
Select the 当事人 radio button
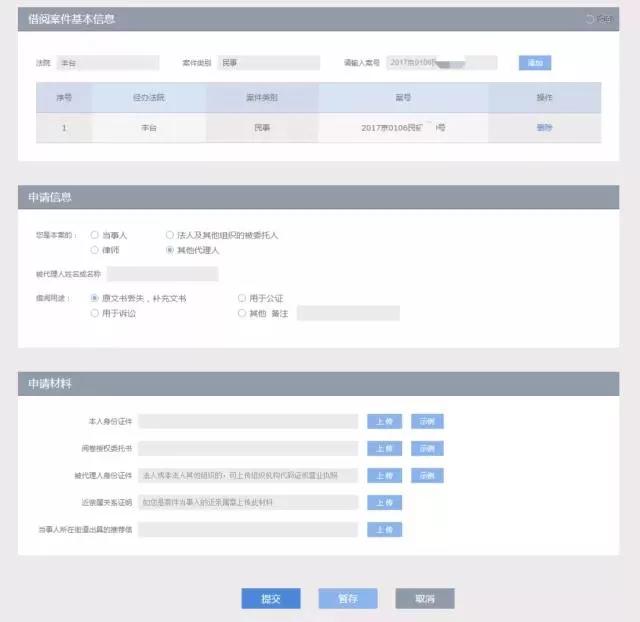(x=94, y=235)
